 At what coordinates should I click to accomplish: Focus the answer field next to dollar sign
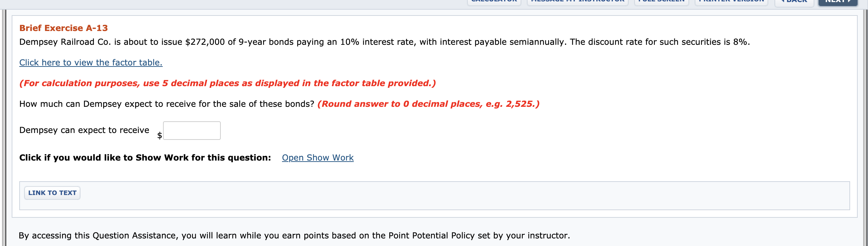click(x=192, y=130)
